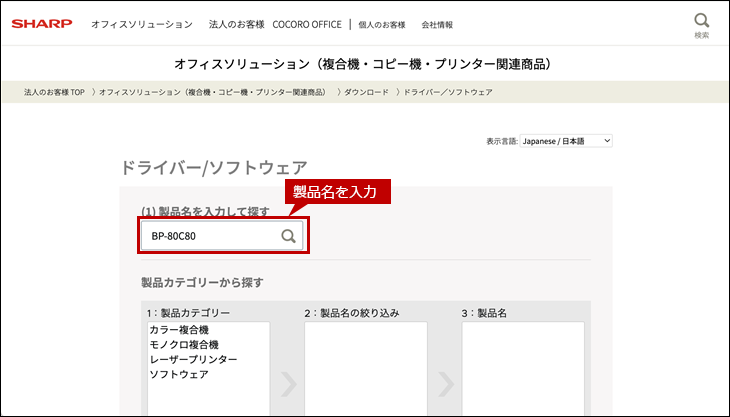This screenshot has width=730, height=417.
Task: Open 個人のお客様 header link
Action: tap(382, 25)
